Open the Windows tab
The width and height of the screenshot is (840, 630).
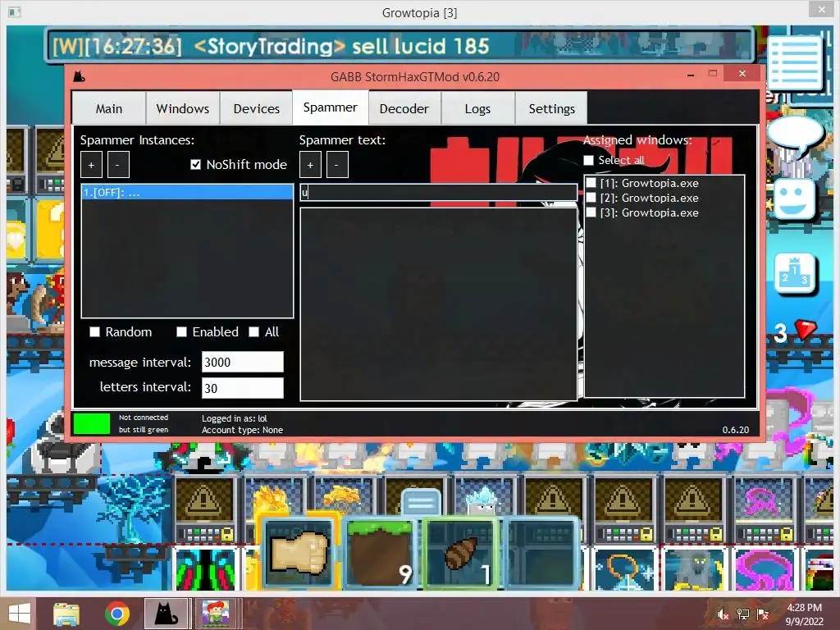point(183,109)
